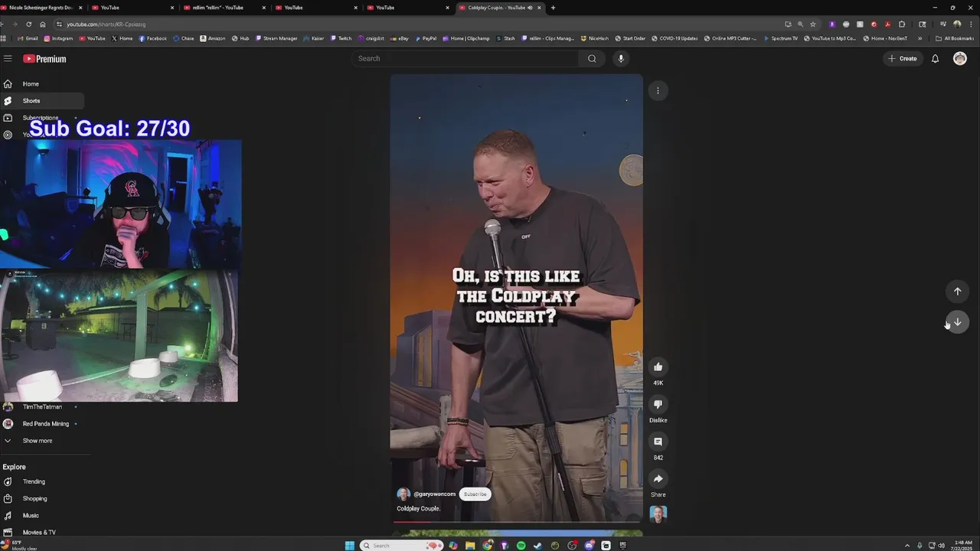Open Shopping under Explore
This screenshot has width=980, height=551.
point(34,498)
